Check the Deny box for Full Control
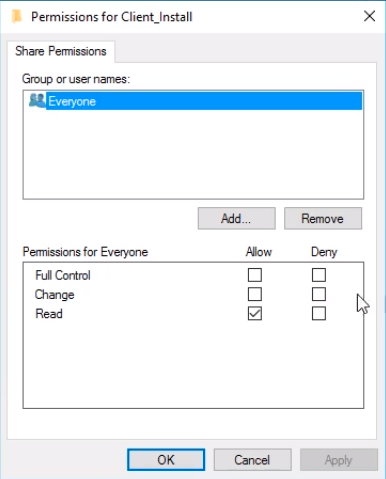Image resolution: width=386 pixels, height=479 pixels. [x=319, y=275]
